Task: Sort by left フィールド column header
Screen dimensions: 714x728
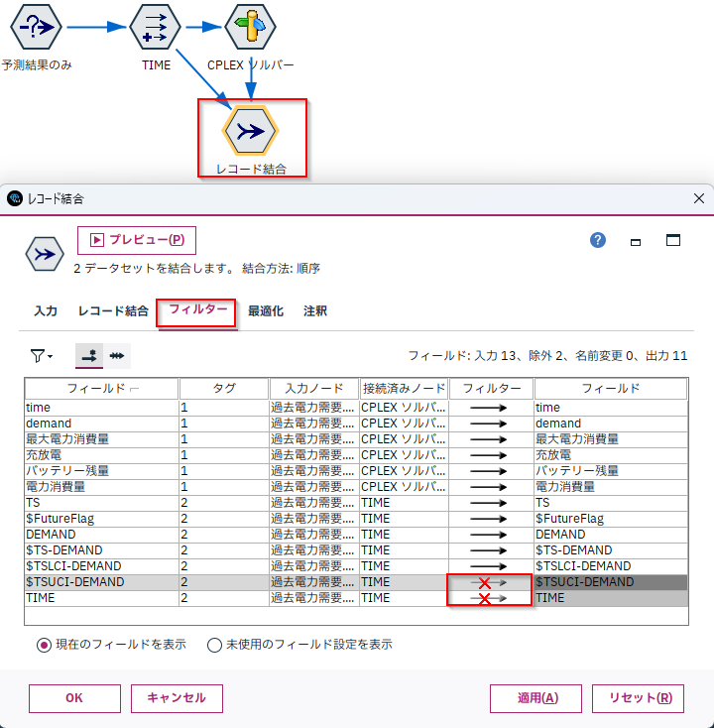Action: [x=102, y=389]
